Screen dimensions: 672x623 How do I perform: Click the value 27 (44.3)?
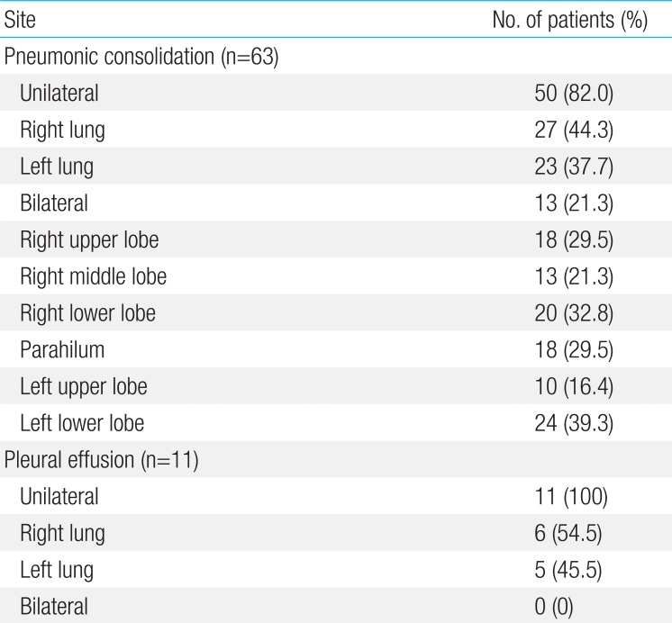pyautogui.click(x=574, y=130)
